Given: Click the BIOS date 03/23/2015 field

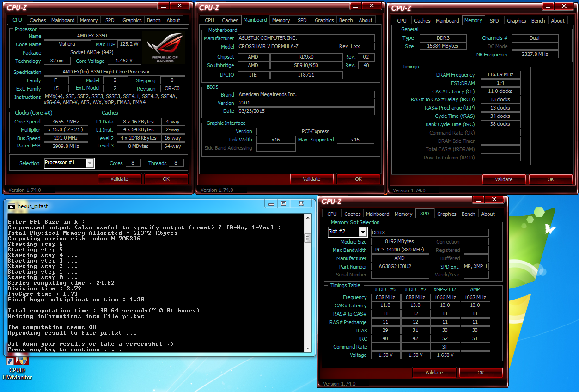Looking at the screenshot, I should pyautogui.click(x=306, y=111).
